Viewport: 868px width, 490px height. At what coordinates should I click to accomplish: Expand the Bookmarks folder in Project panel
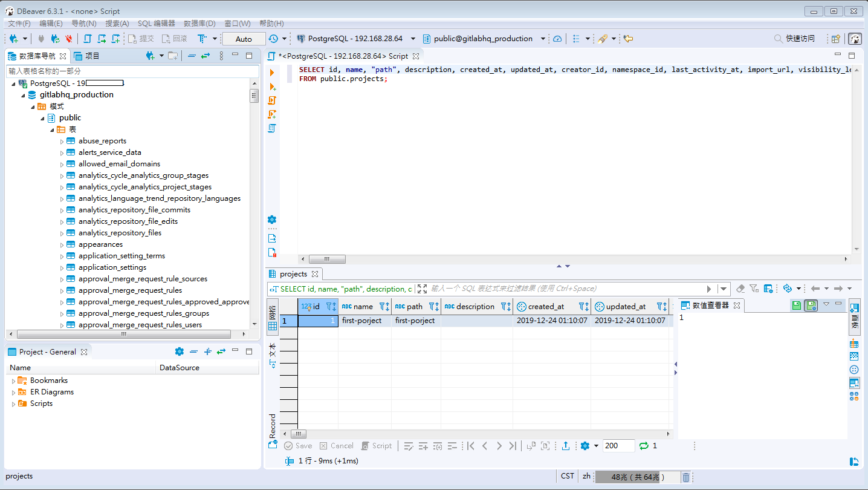tap(13, 381)
